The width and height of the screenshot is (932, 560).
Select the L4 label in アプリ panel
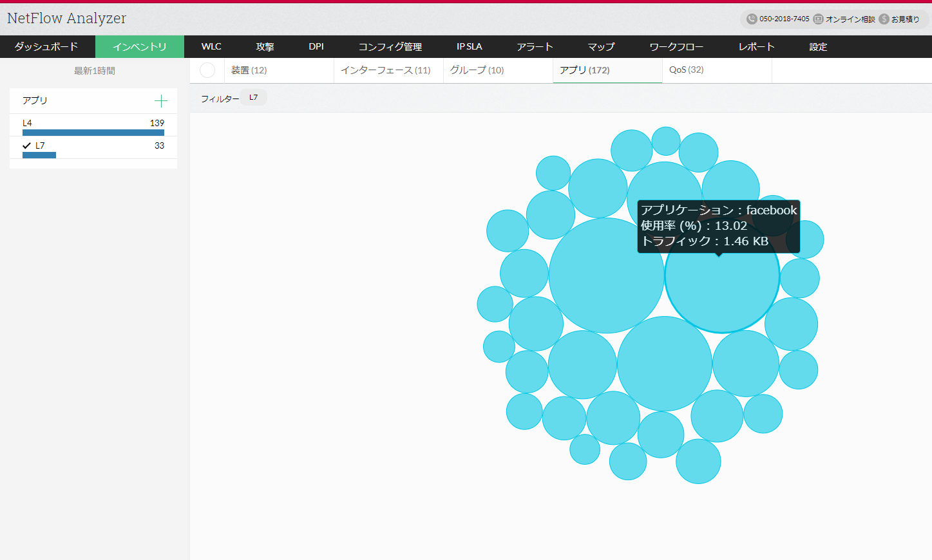[x=27, y=123]
